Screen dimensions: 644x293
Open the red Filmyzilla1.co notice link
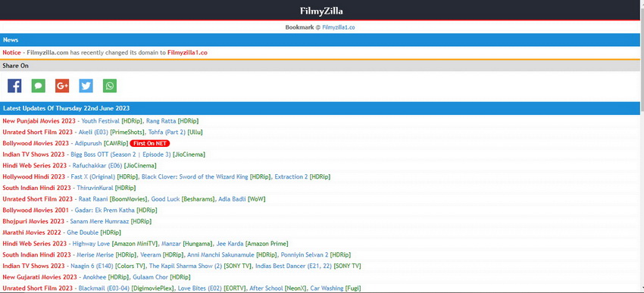tap(187, 52)
